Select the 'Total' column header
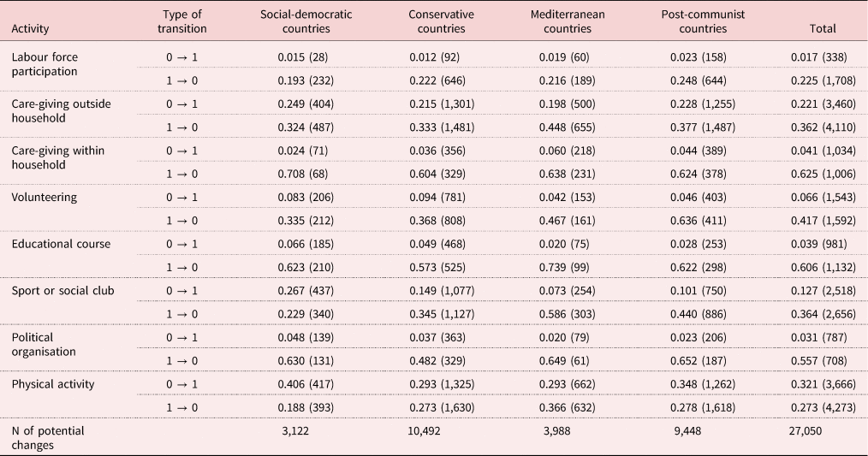 click(823, 28)
